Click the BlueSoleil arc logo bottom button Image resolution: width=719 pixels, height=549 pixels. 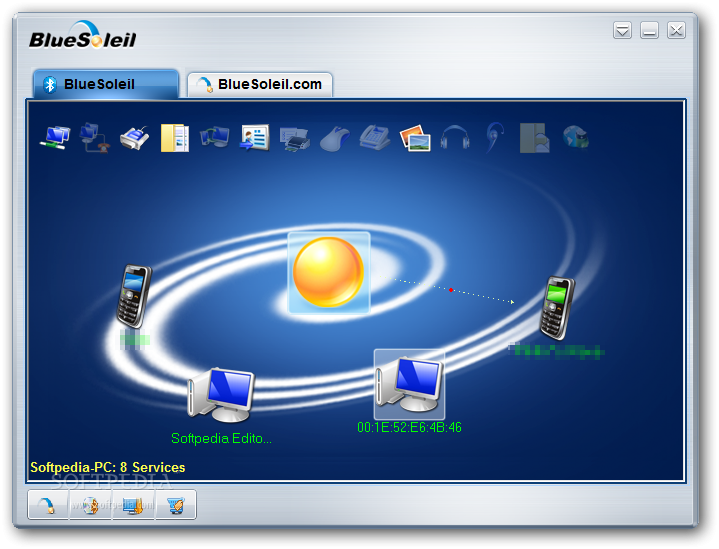click(x=48, y=505)
